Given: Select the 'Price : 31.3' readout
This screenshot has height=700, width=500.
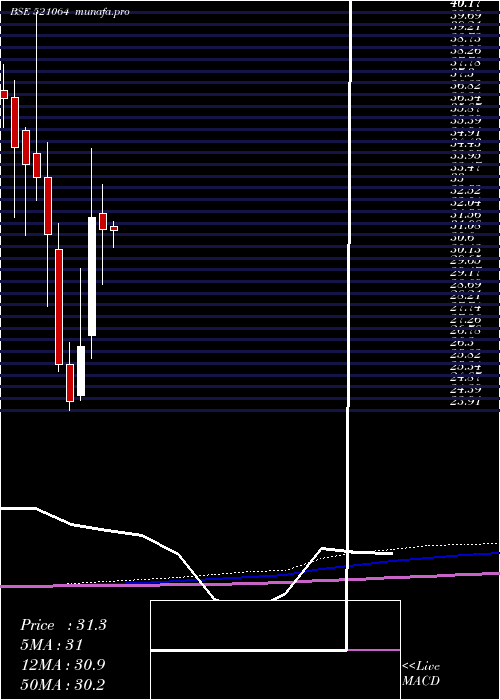Looking at the screenshot, I should [63, 625].
